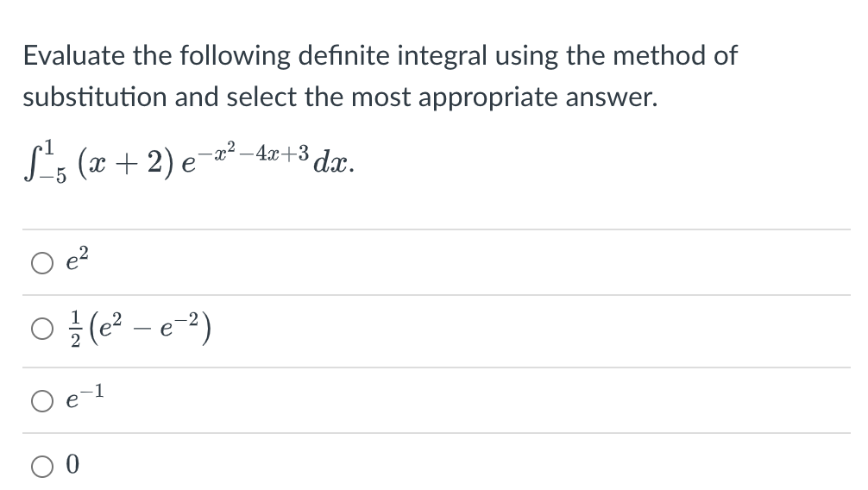This screenshot has width=868, height=490.
Task: Click the 0 answer label text
Action: click(x=72, y=464)
